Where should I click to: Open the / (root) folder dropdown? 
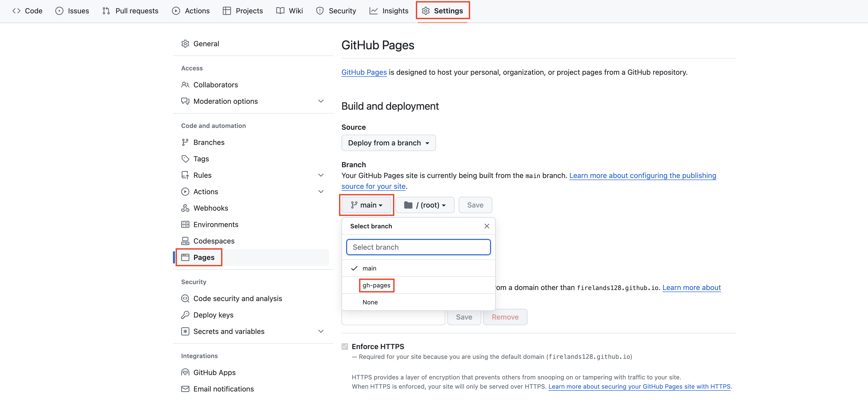pos(424,206)
